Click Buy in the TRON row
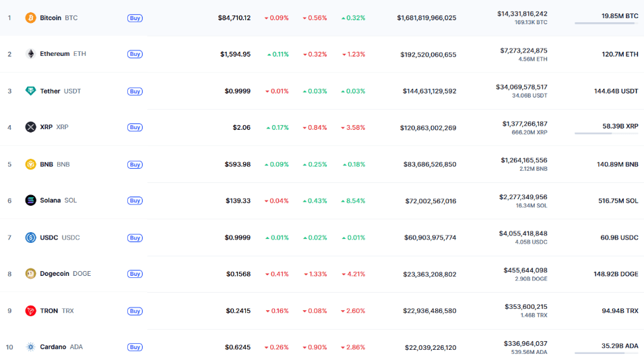644x362 pixels. (135, 311)
